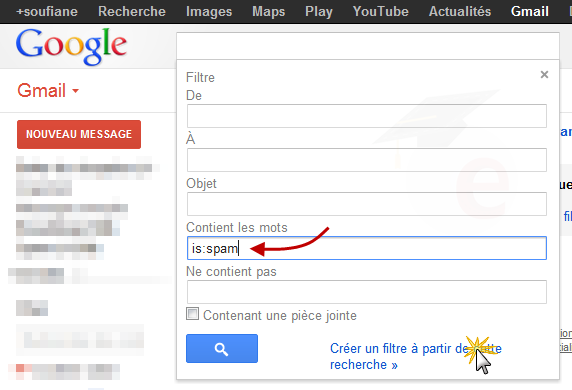
Task: Focus the 'À' input field
Action: coord(367,160)
